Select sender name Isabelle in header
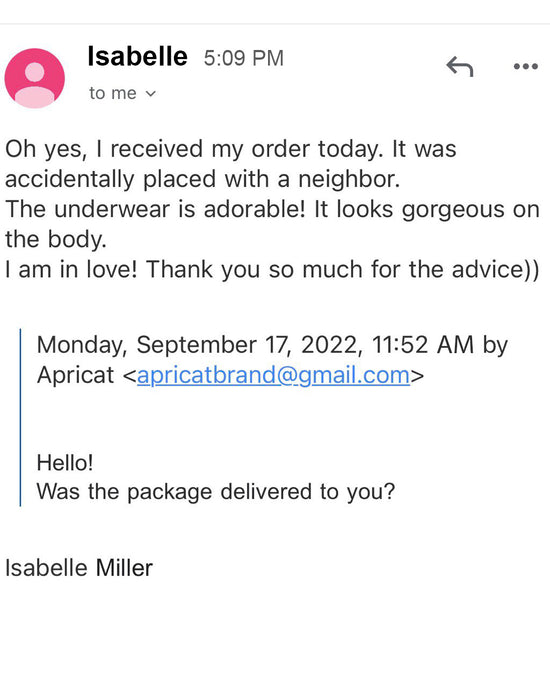This screenshot has height=688, width=550. tap(137, 57)
